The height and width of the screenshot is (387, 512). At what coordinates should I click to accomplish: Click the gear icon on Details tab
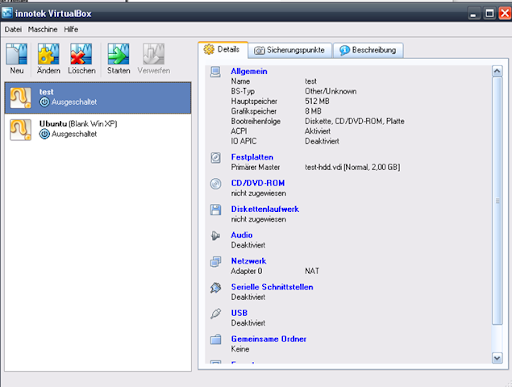click(209, 49)
